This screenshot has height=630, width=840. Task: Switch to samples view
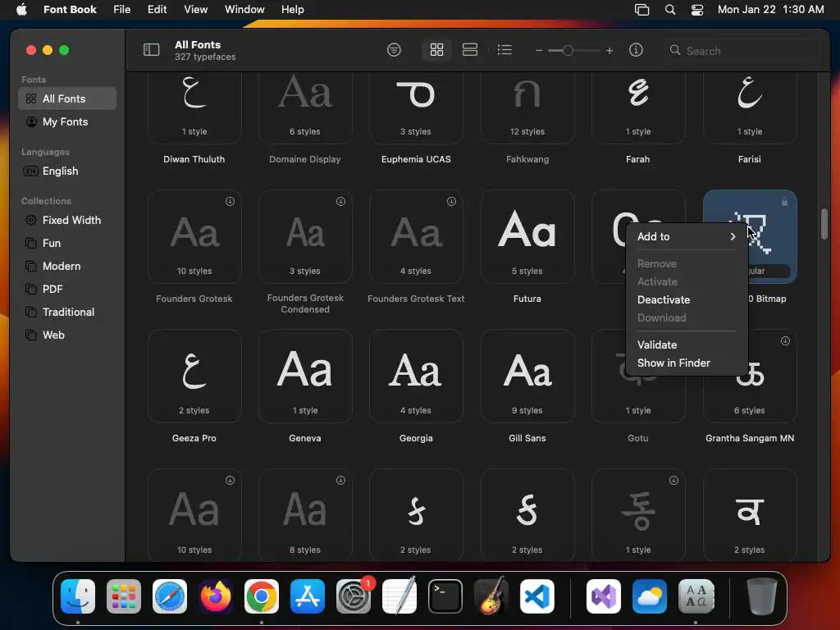(470, 50)
